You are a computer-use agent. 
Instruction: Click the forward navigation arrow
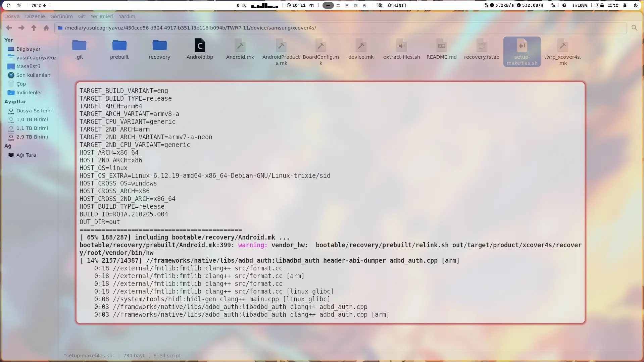pyautogui.click(x=21, y=28)
